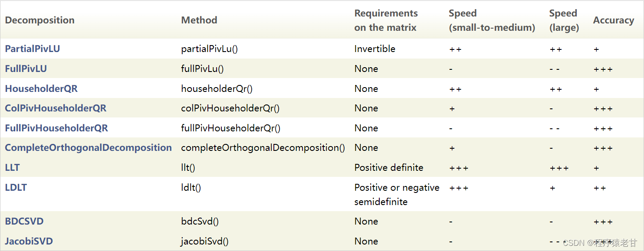Click the partialPivLu() method cell
644x251 pixels.
click(x=209, y=49)
